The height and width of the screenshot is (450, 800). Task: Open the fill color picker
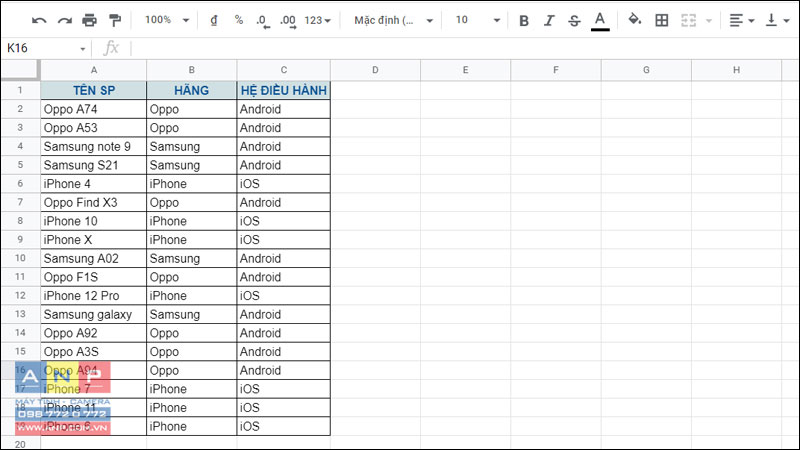pos(635,20)
